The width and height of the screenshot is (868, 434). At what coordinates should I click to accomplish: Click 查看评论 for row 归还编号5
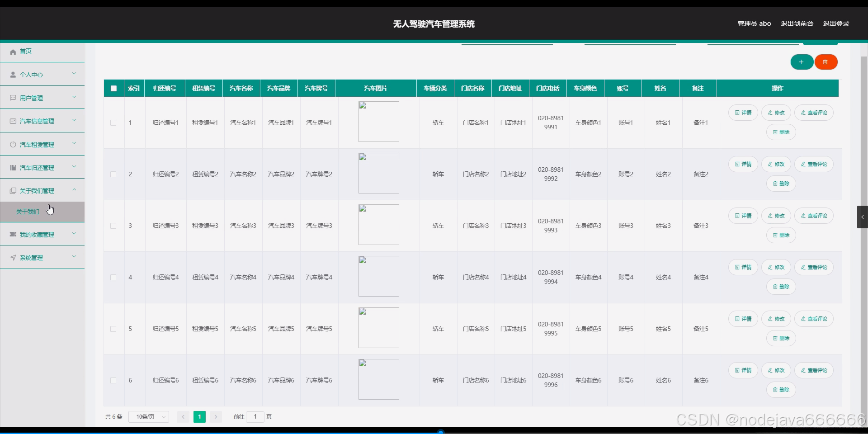coord(814,319)
